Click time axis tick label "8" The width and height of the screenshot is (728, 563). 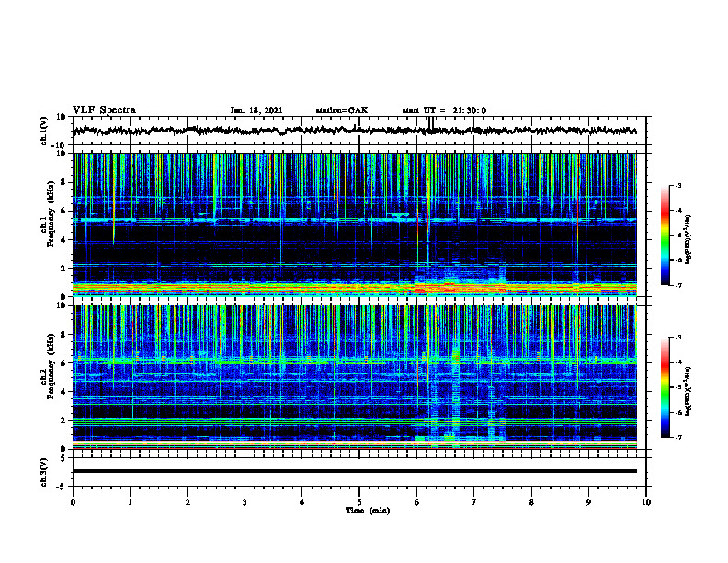(531, 502)
